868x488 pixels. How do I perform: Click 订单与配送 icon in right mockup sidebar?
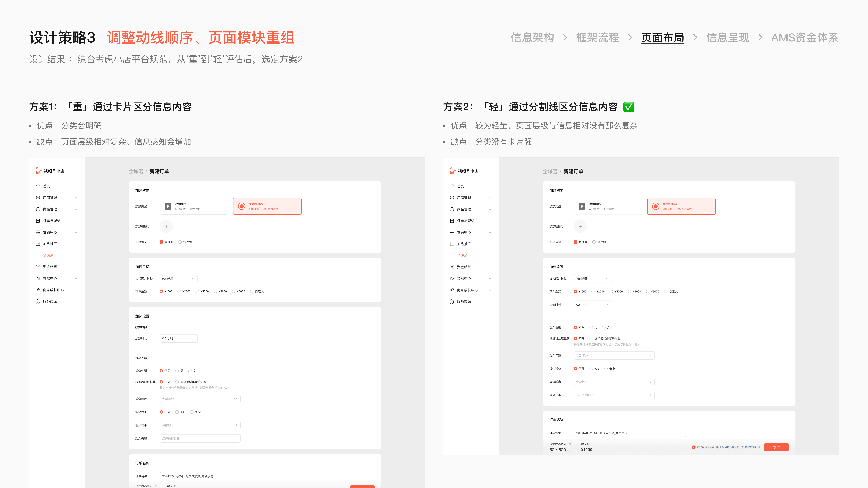452,221
